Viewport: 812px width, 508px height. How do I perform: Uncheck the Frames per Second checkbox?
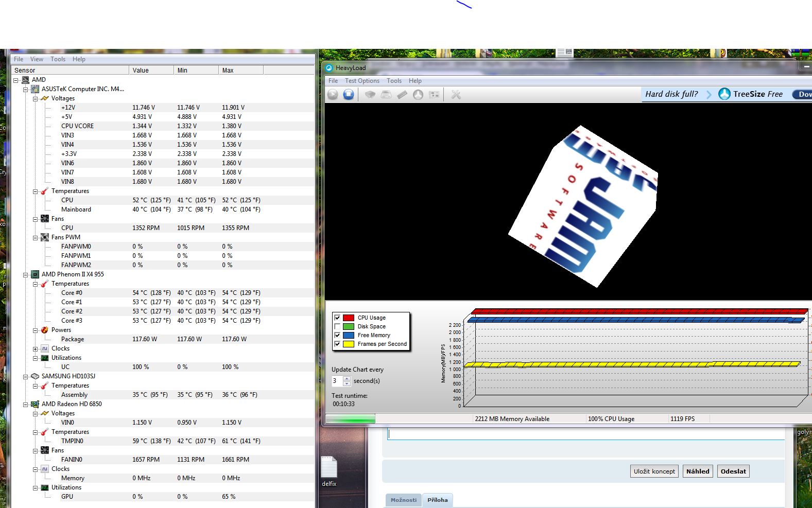click(337, 344)
